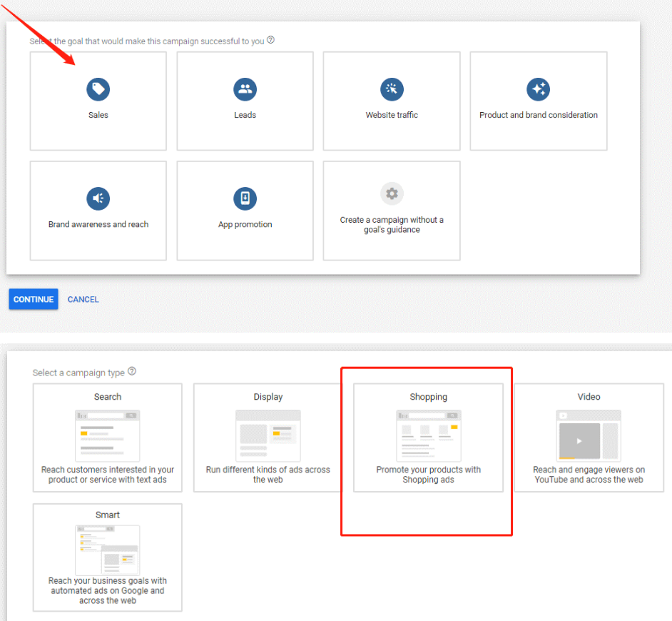Click the Product and brand consideration sparkle icon

click(539, 89)
